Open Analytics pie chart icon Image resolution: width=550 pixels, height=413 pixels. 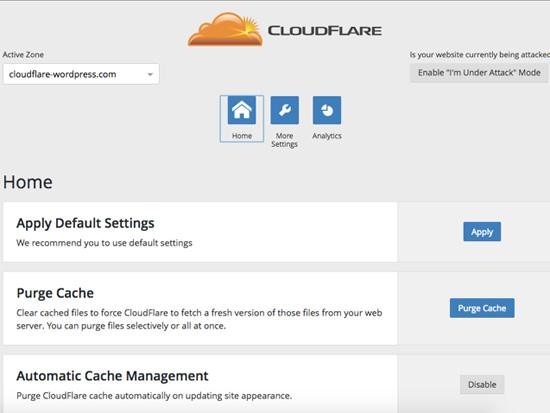coord(327,110)
